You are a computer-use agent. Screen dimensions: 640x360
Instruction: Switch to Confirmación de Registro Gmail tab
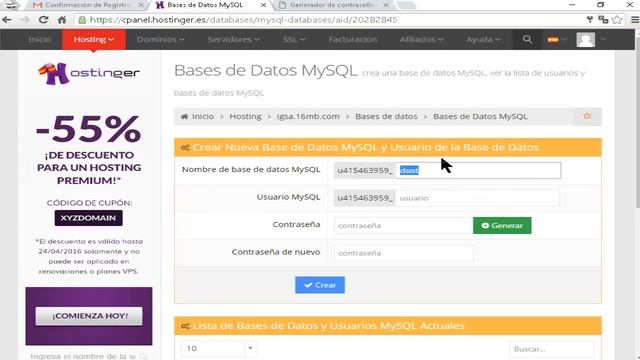(x=87, y=5)
